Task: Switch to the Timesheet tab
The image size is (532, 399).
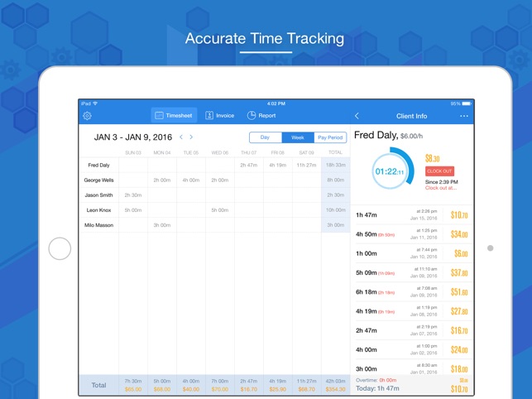Action: point(174,115)
